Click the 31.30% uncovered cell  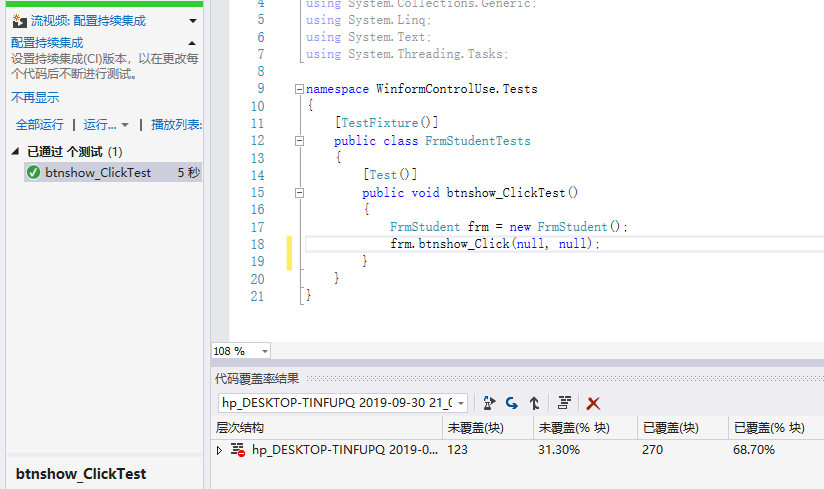pyautogui.click(x=559, y=450)
